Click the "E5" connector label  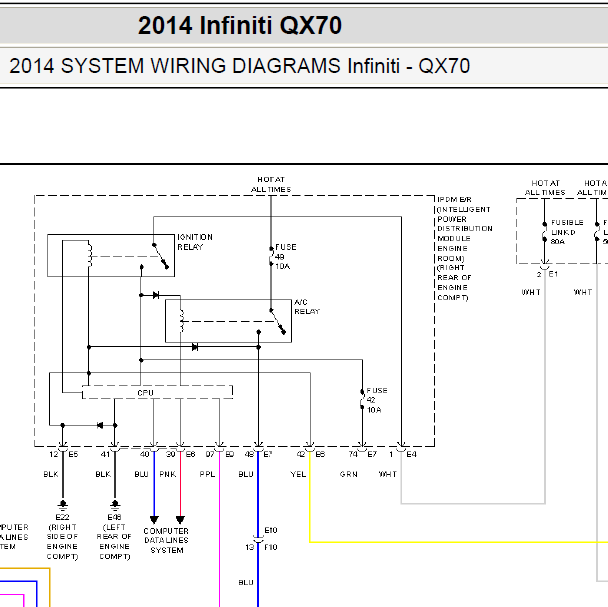point(73,454)
